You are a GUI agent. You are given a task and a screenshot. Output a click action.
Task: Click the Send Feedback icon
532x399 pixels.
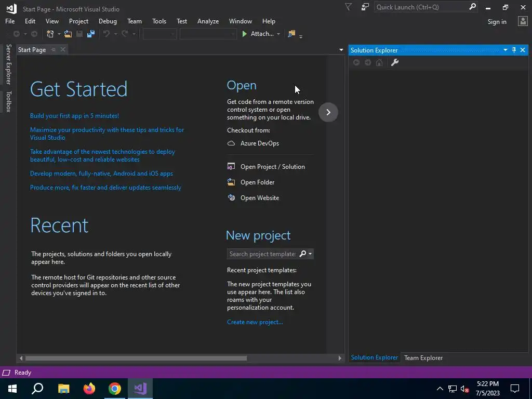(365, 7)
